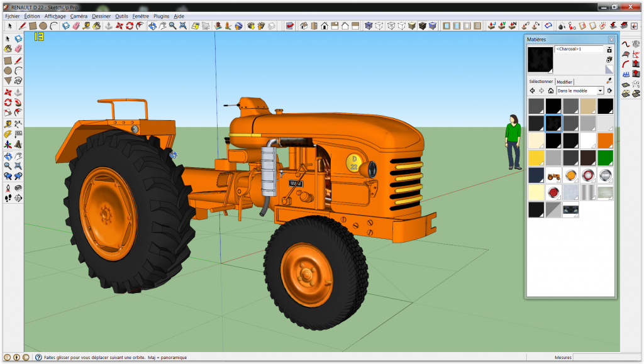Click the home In Model icon
This screenshot has width=644, height=364.
[551, 91]
